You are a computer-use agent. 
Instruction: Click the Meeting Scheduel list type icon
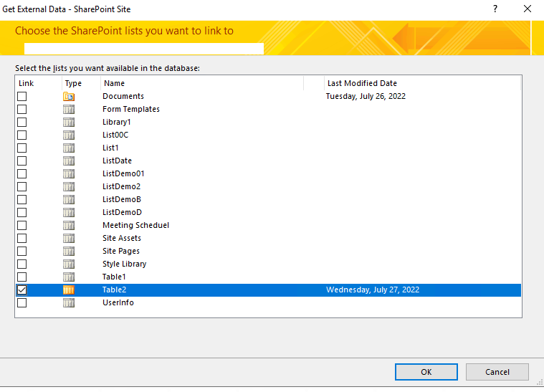(69, 226)
